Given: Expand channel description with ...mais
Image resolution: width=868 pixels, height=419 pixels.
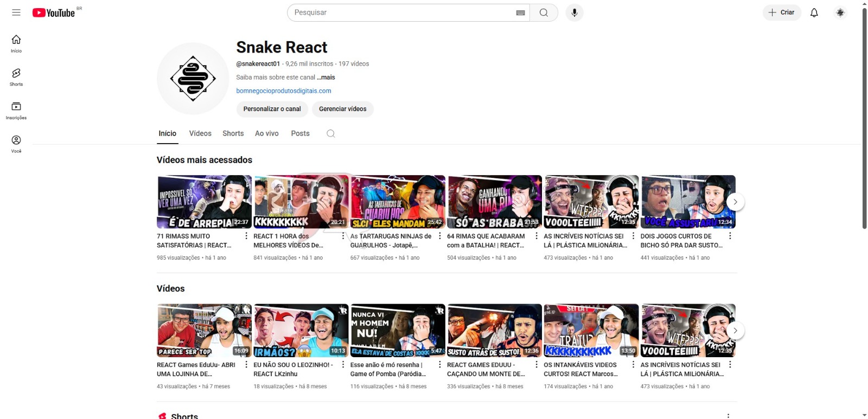Looking at the screenshot, I should tap(326, 78).
